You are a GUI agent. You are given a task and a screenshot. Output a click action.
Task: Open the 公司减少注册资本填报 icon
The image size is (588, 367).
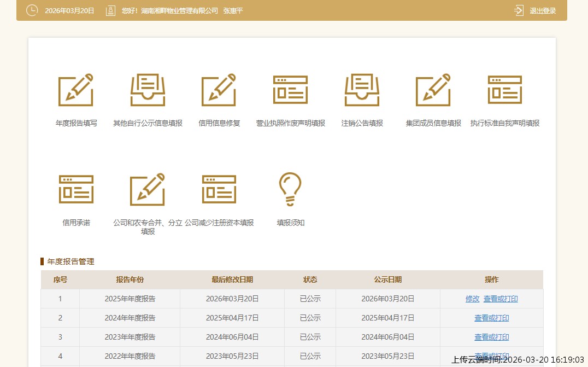[219, 190]
